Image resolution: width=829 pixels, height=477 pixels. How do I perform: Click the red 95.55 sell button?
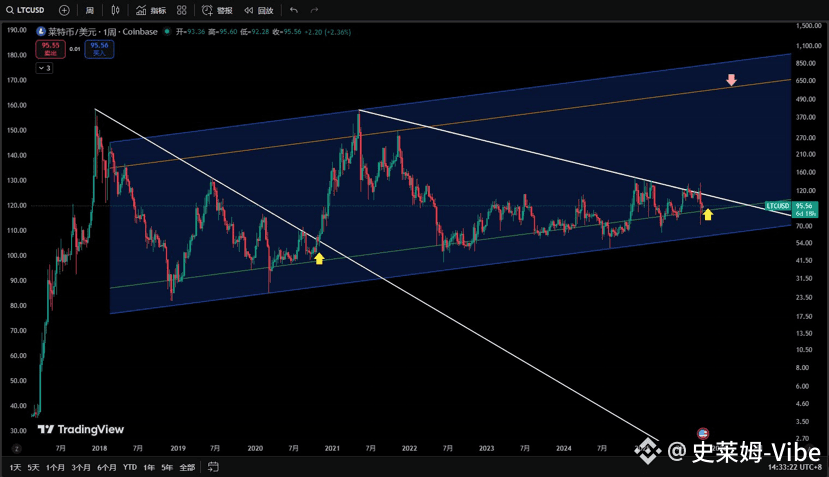coord(51,49)
